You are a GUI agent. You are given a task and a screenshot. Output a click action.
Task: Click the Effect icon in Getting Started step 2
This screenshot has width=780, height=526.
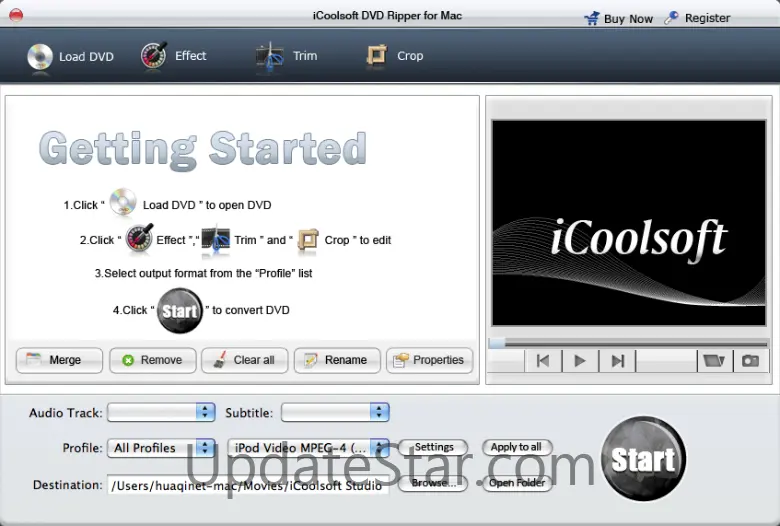[x=139, y=238]
